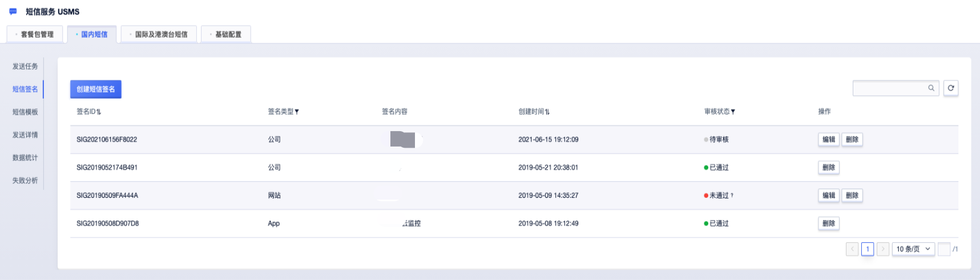
Task: Open the 签名类型 filter funnel
Action: (297, 112)
